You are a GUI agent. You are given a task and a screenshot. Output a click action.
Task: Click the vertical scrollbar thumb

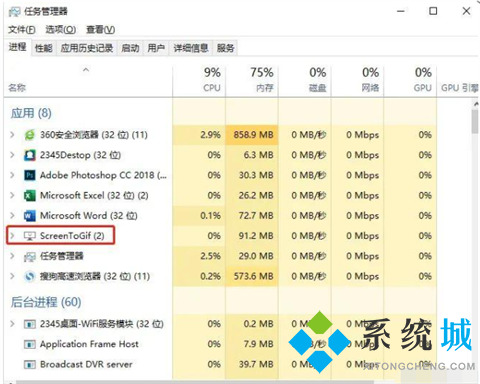click(x=475, y=122)
